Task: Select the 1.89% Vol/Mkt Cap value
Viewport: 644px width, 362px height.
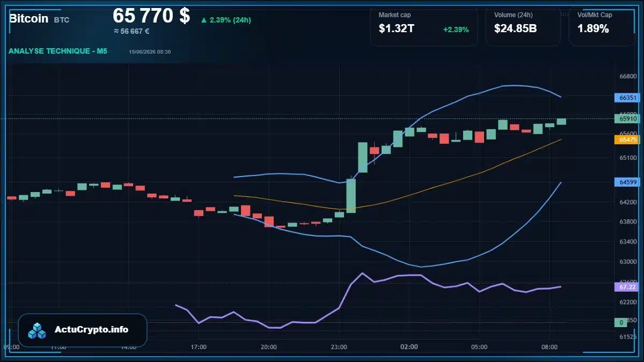Action: tap(593, 29)
